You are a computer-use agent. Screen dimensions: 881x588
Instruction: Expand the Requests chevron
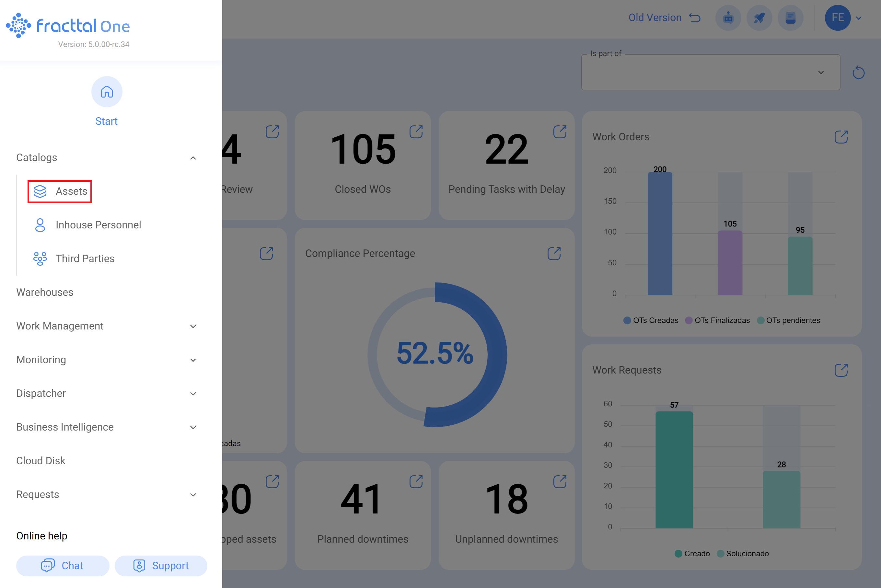tap(193, 495)
